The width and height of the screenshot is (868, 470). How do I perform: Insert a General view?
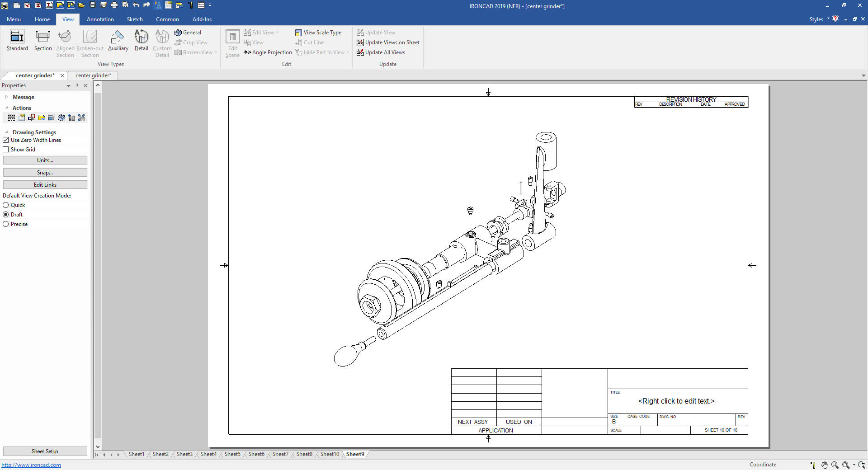pyautogui.click(x=188, y=33)
